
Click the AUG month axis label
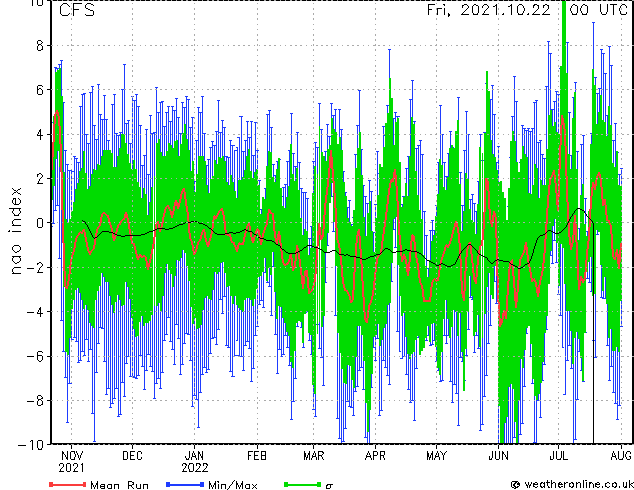point(621,456)
